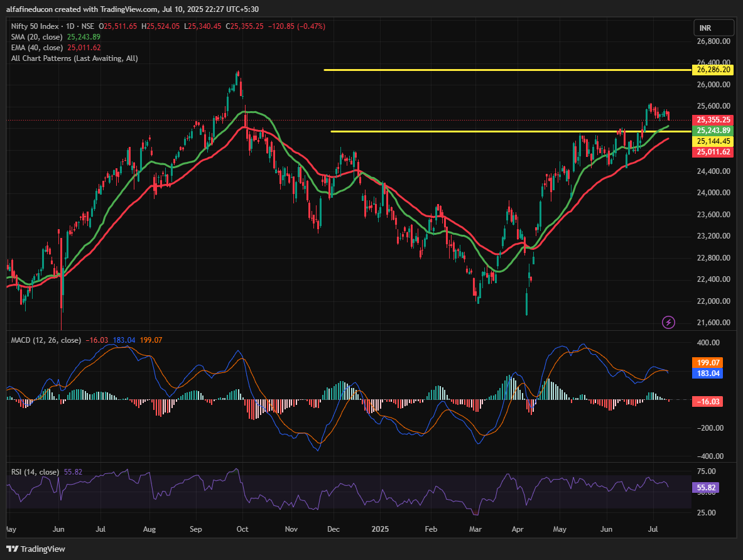
Task: Select the All Chart Patterns indicator label
Action: 74,58
